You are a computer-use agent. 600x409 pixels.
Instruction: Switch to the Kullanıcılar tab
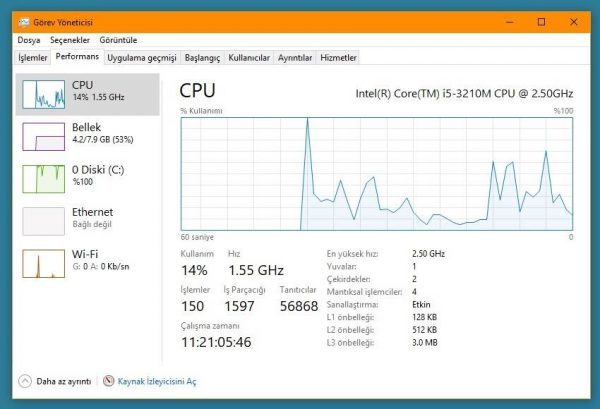(x=249, y=58)
